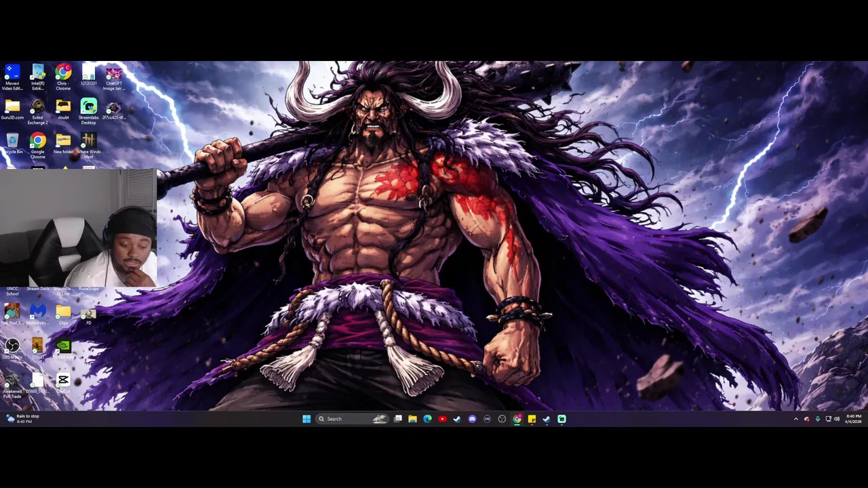Open the Recycle Bin

tap(12, 144)
